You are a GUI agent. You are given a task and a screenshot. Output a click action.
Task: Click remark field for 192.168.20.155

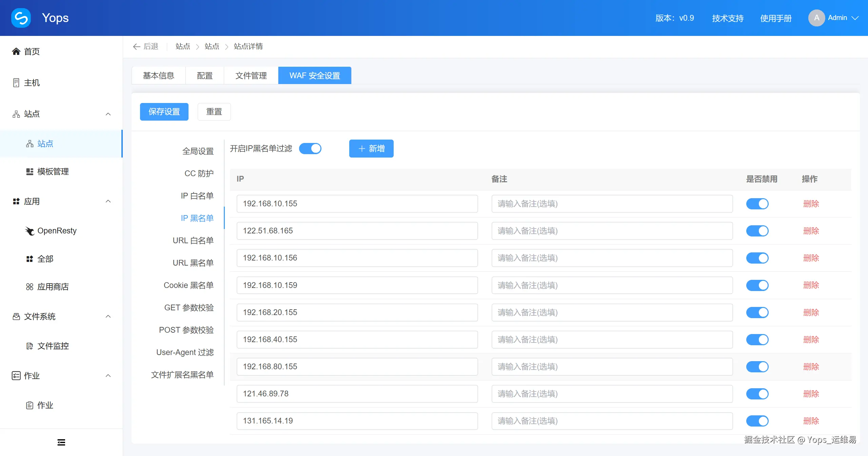(x=612, y=313)
